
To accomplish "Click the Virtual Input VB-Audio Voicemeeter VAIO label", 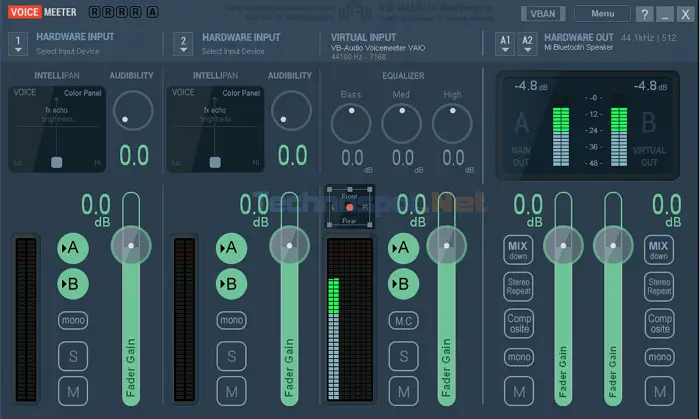I will 378,48.
